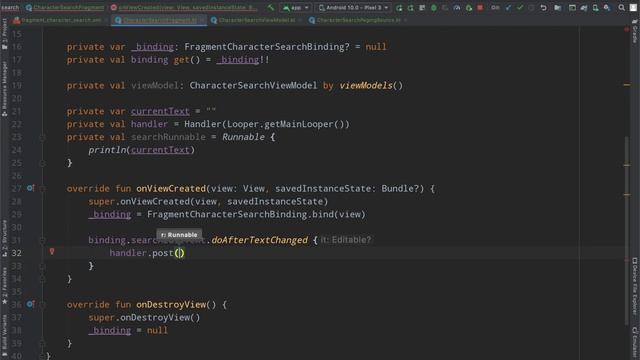The height and width of the screenshot is (360, 640).
Task: Open the Project tool window
Action: click(4, 34)
